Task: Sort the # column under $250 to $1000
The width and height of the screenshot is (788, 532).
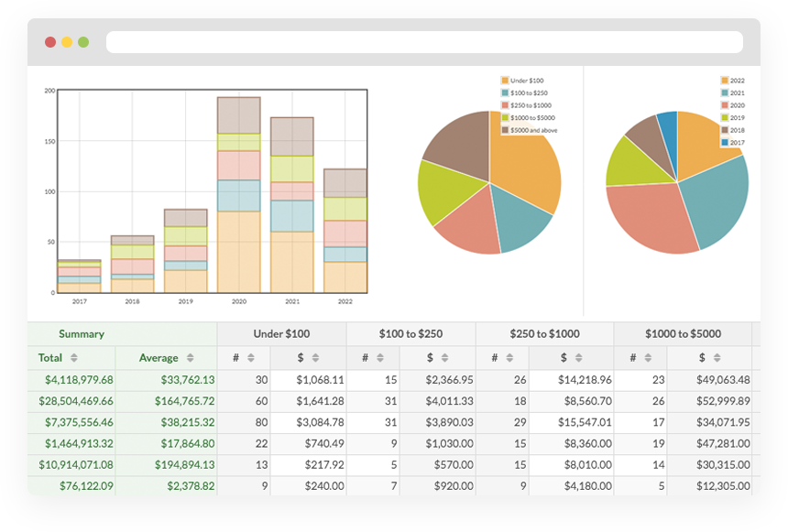Action: [509, 357]
